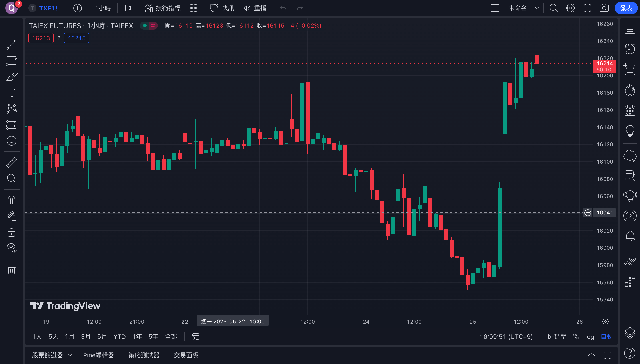Open the 1小時 interval dropdown
Image resolution: width=640 pixels, height=364 pixels.
(103, 8)
